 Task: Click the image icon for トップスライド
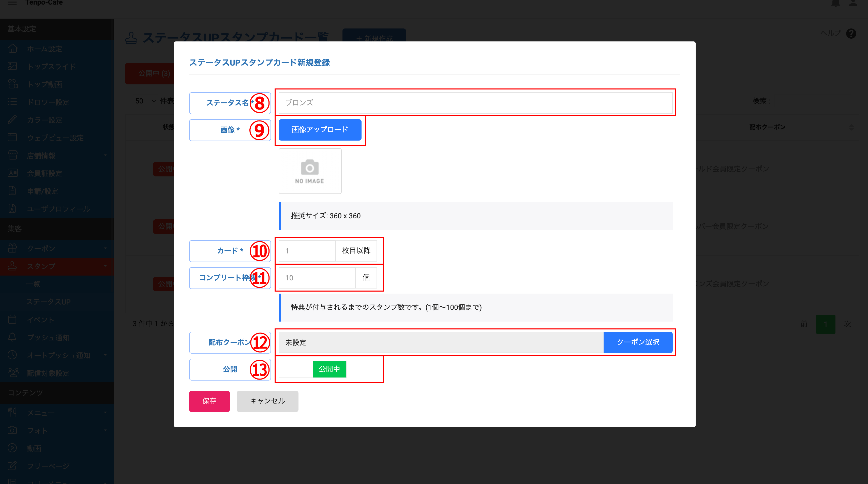(12, 66)
